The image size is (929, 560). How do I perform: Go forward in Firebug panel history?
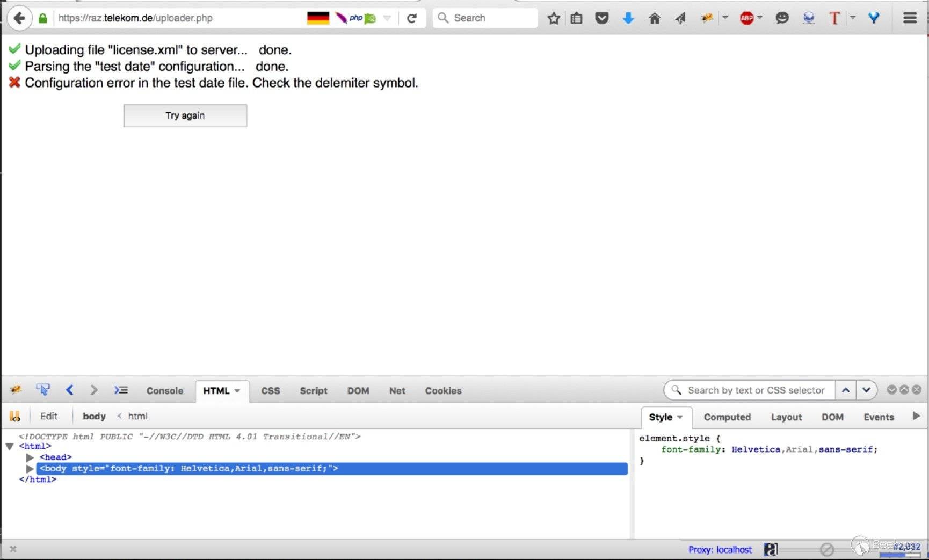94,390
